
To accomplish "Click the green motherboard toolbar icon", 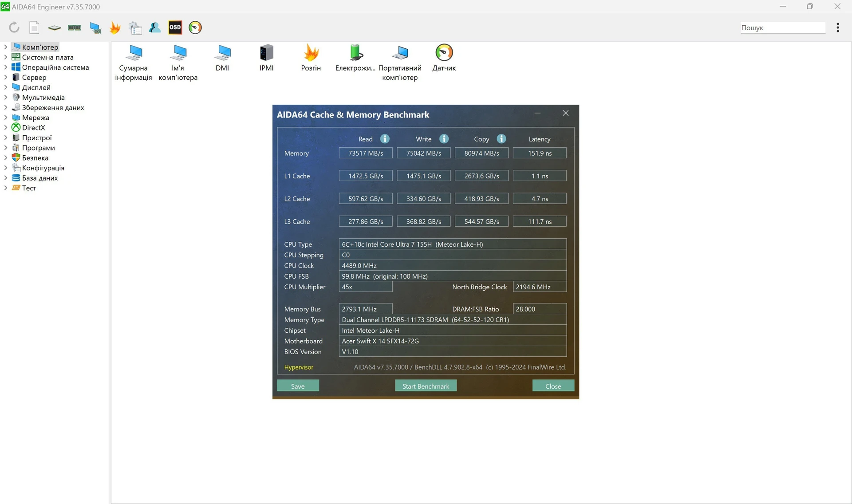I will click(54, 28).
